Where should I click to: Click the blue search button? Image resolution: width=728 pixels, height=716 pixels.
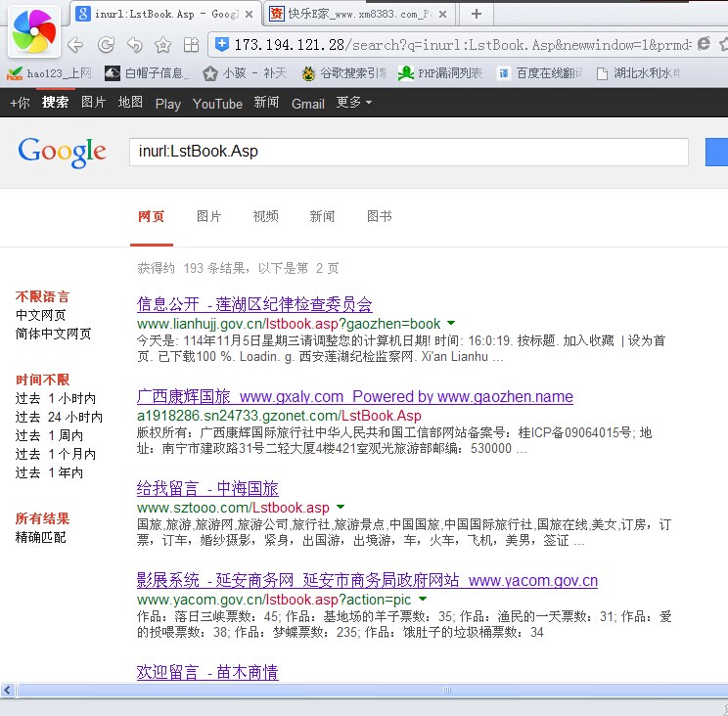click(x=716, y=152)
